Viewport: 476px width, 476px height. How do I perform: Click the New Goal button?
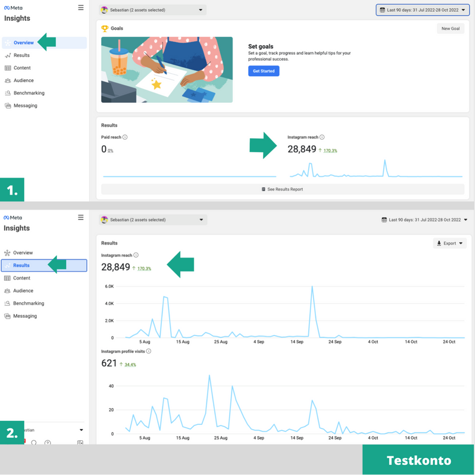(451, 29)
